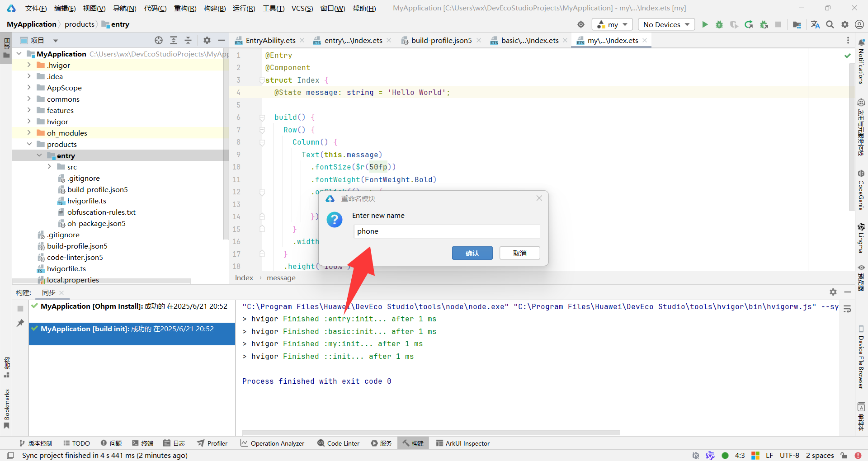Screen dimensions: 868x461
Task: Toggle the muted speaker icon in status bar
Action: click(x=696, y=456)
